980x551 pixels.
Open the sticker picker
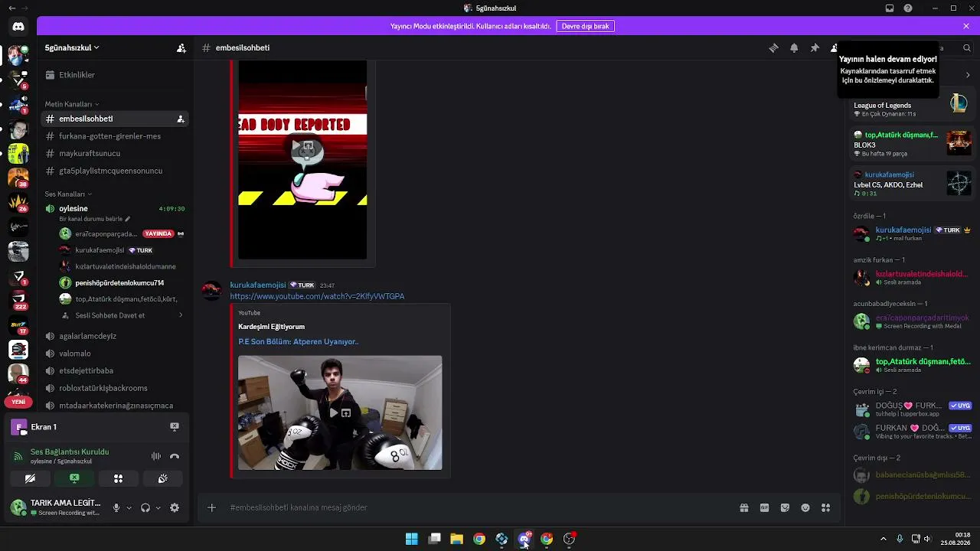pyautogui.click(x=785, y=507)
